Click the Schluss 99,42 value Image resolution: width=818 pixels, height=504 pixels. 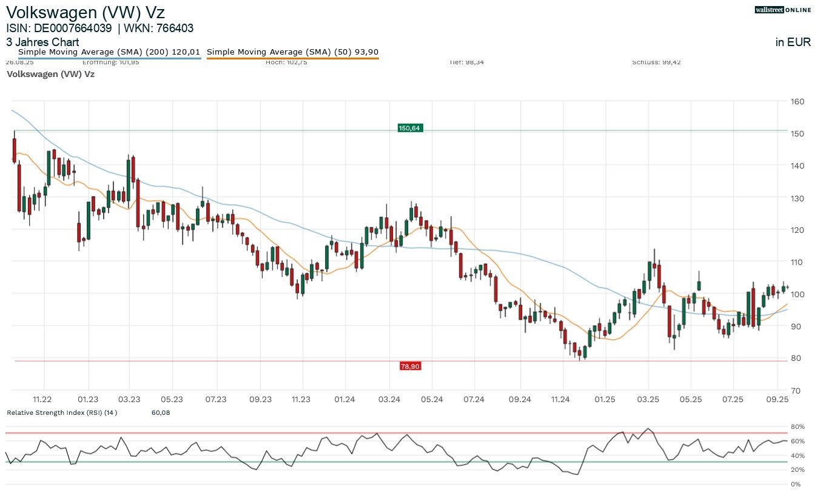(656, 62)
